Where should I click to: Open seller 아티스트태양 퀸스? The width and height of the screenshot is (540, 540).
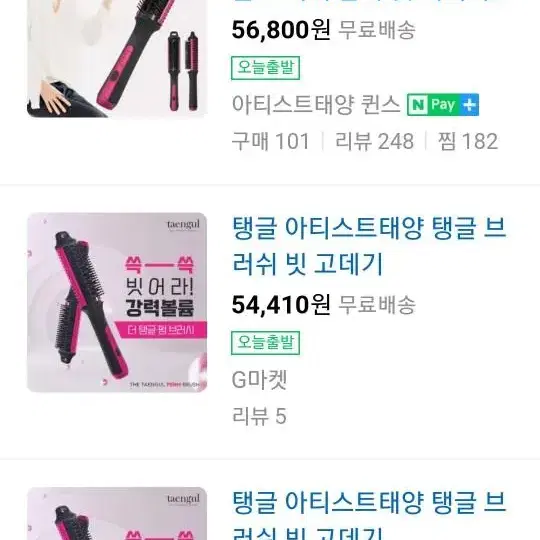[x=315, y=104]
